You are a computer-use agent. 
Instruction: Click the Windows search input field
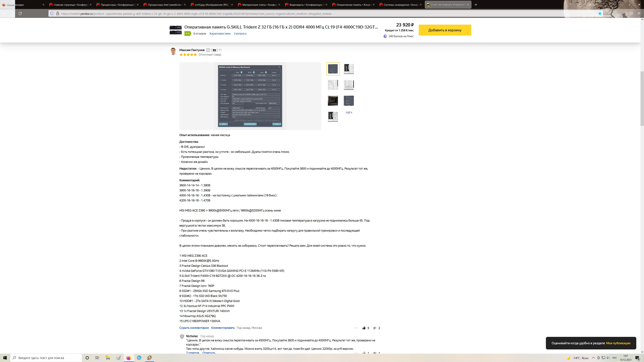click(47, 358)
